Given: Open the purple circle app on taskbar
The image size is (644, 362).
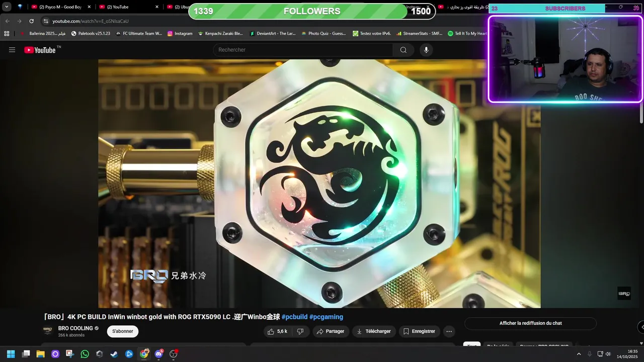Looking at the screenshot, I should coord(55,354).
